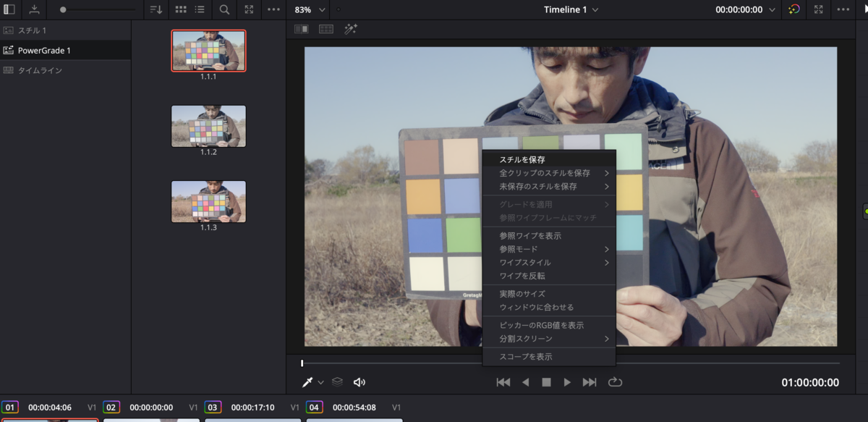868x422 pixels.
Task: Click the export still download icon
Action: pos(33,9)
